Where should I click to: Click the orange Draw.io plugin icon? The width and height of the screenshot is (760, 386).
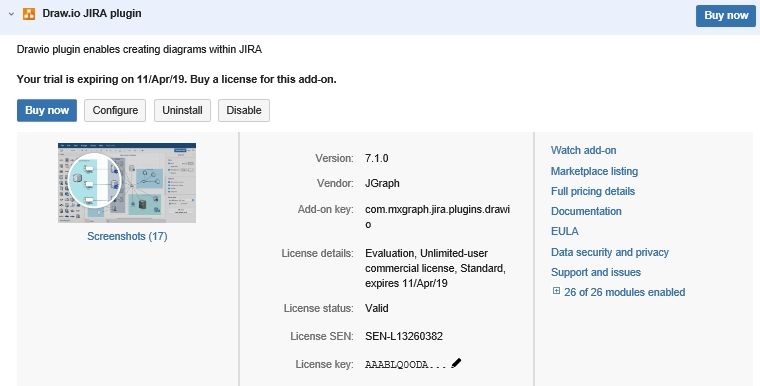click(x=29, y=14)
